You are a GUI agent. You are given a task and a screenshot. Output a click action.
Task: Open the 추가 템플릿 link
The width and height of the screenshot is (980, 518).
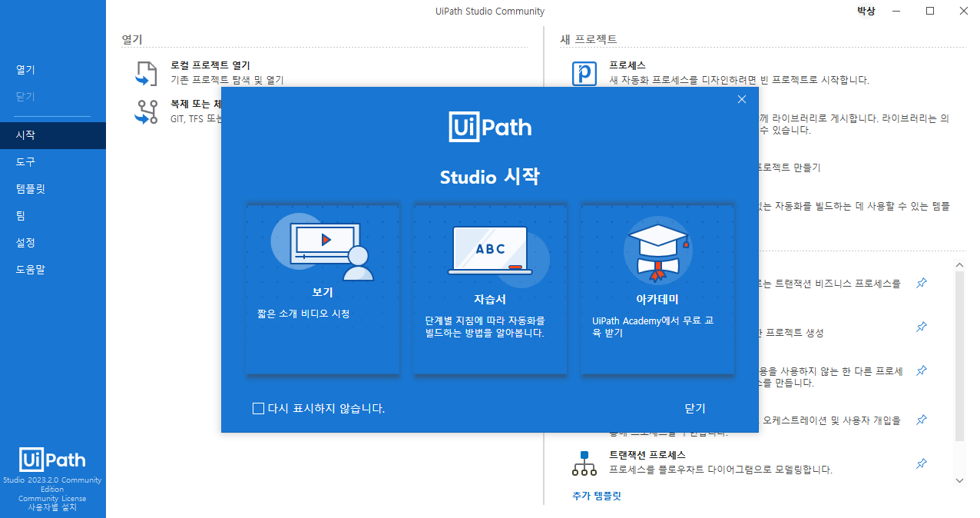tap(597, 496)
